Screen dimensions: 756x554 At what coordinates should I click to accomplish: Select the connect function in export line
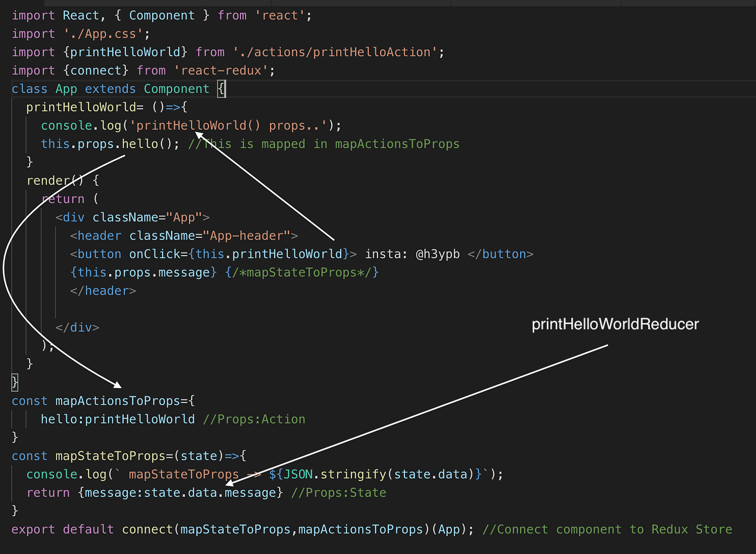147,529
